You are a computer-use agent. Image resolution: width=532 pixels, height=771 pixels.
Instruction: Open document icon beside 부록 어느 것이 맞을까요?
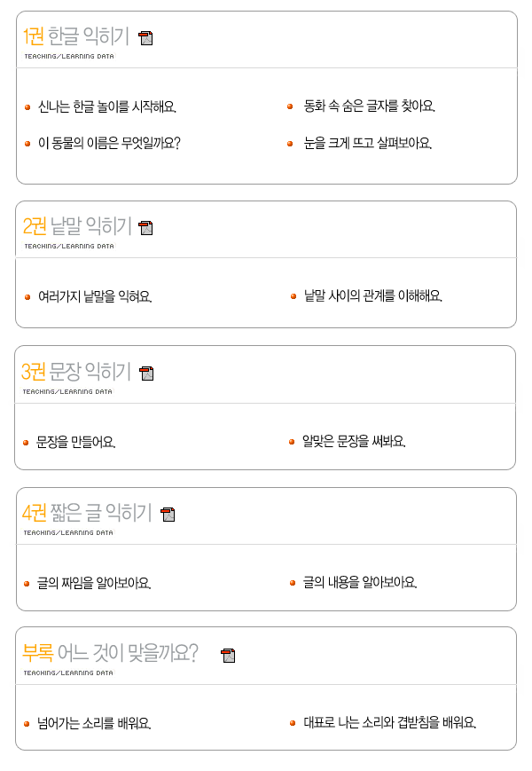click(228, 656)
